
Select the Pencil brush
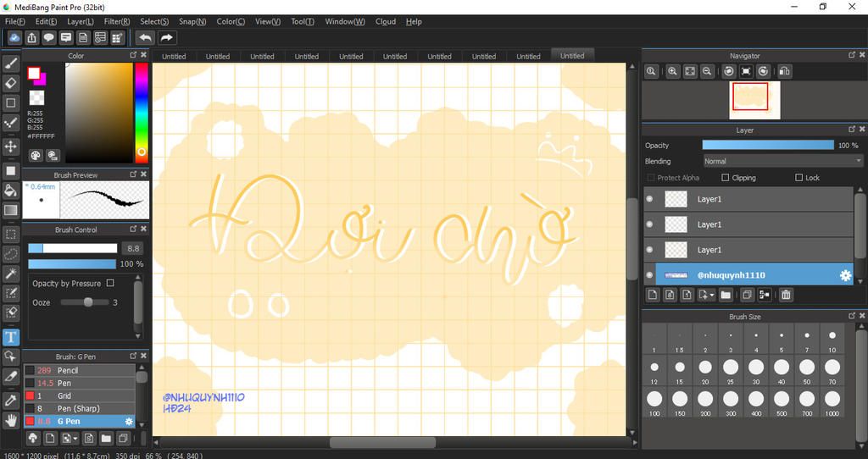coord(79,370)
